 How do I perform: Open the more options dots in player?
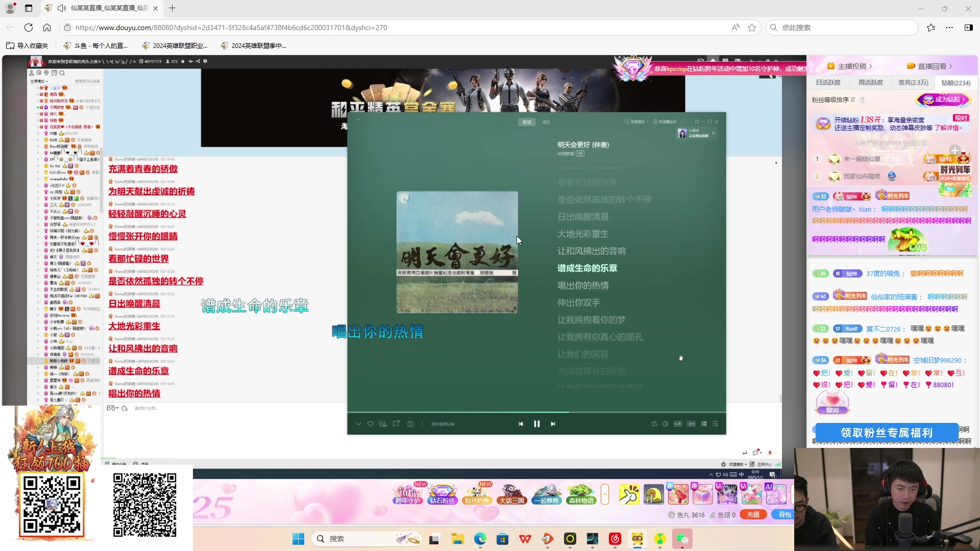[422, 424]
